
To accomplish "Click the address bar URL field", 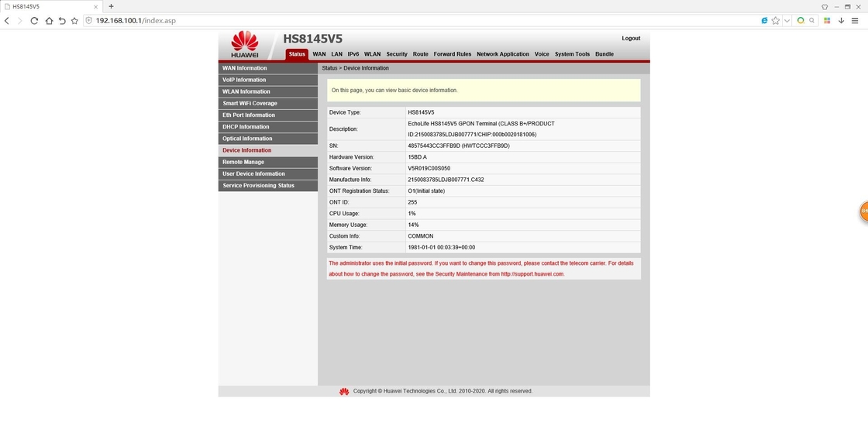I will (421, 20).
